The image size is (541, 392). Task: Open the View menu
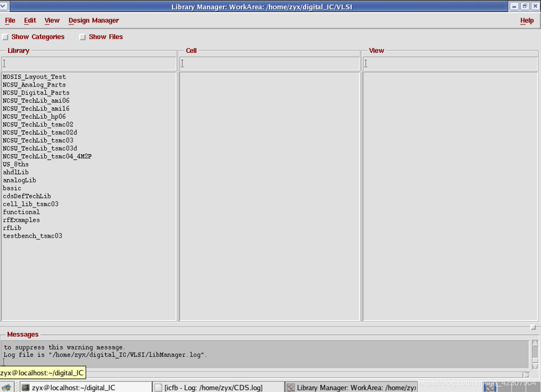[x=52, y=21]
